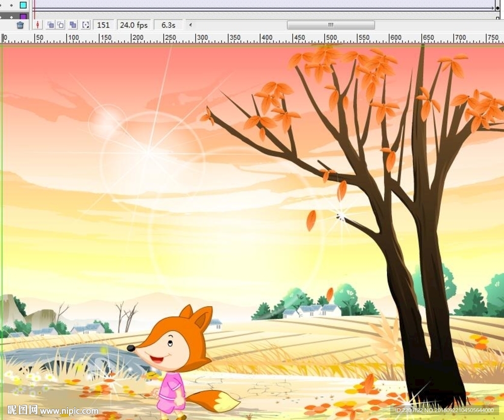Click the Center Frame button
Viewport: 504px width, 420px height.
[x=37, y=25]
